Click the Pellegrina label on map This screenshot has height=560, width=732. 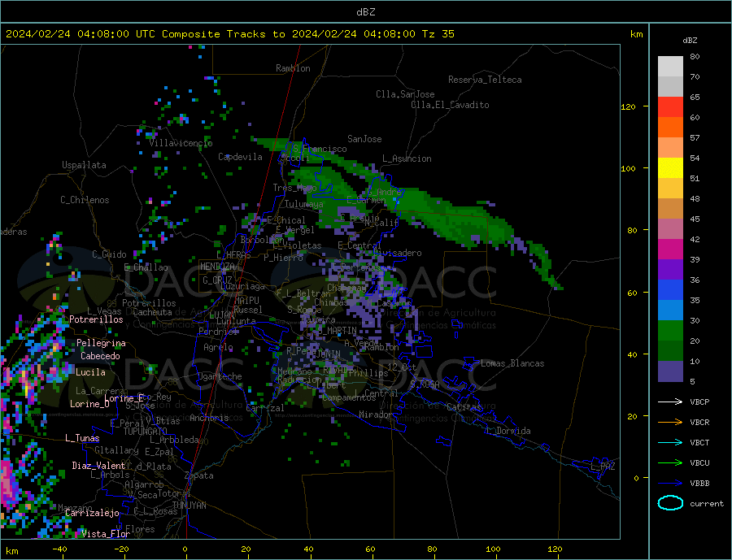pyautogui.click(x=102, y=343)
